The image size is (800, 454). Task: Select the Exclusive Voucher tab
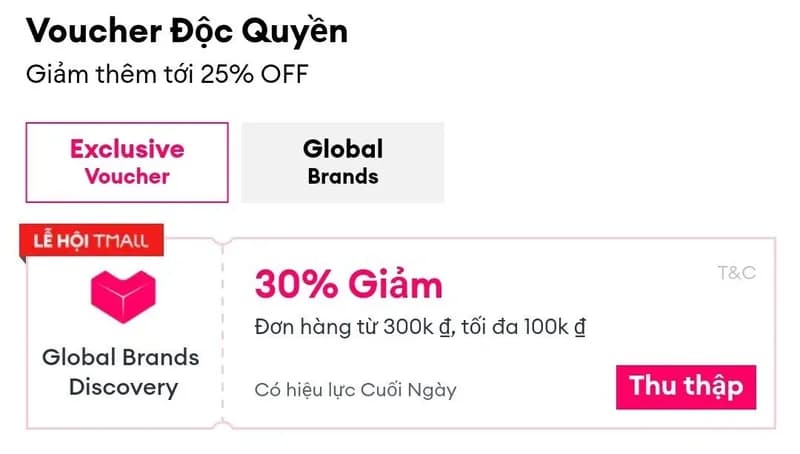click(x=127, y=162)
